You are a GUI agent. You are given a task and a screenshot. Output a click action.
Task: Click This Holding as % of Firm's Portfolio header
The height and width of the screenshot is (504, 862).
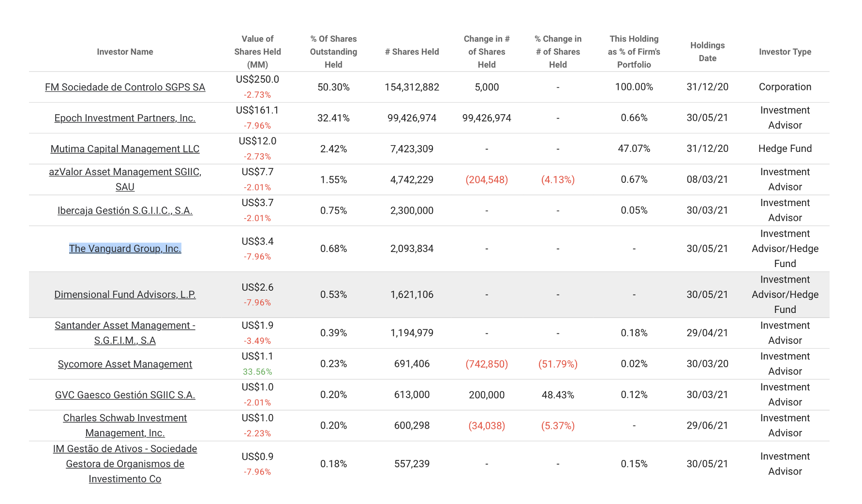point(634,52)
